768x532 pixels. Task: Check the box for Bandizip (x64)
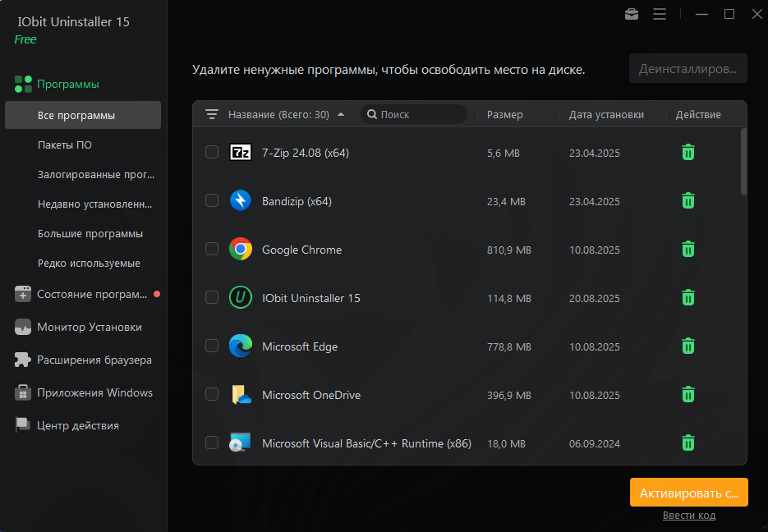click(x=212, y=200)
